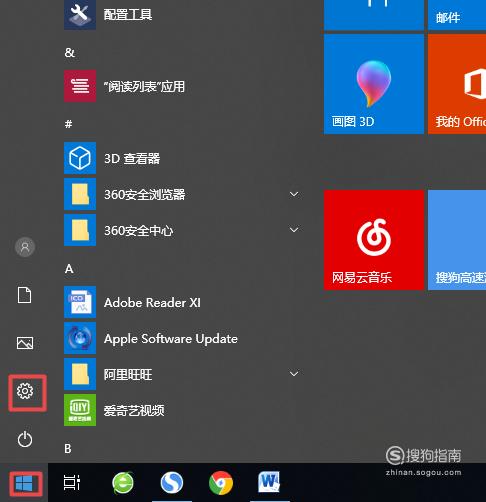Open the 3D 查看器 cube icon
The image size is (486, 502).
click(80, 158)
